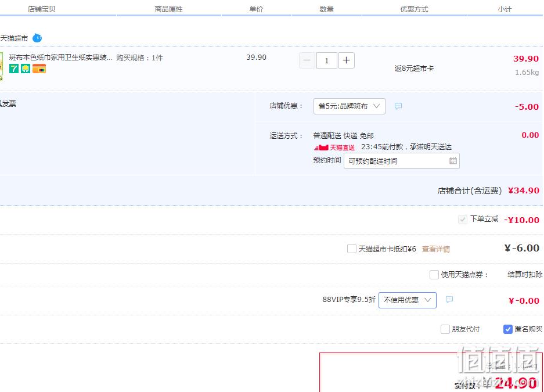The height and width of the screenshot is (392, 544).
Task: Click the 普通配送 快递 免邮 shipping text
Action: tap(344, 136)
